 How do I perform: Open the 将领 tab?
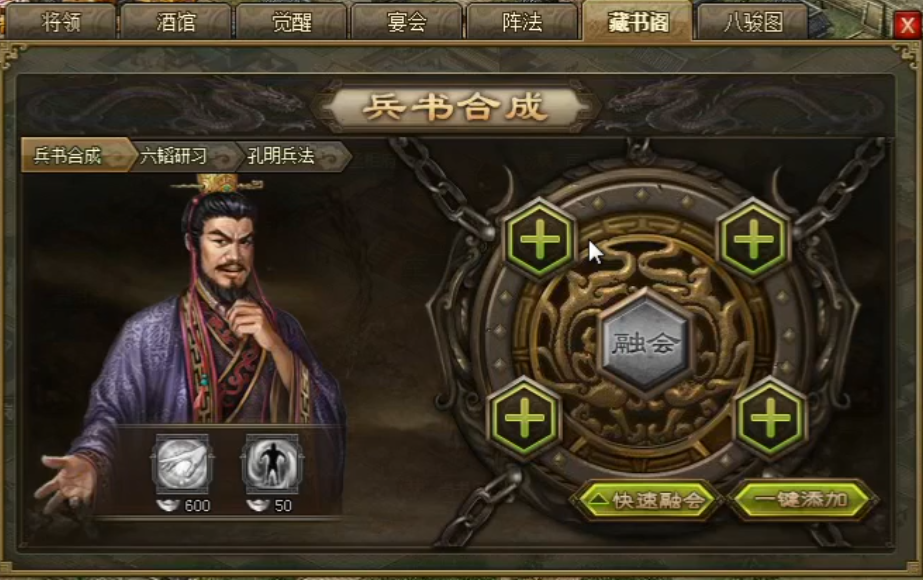pos(61,22)
